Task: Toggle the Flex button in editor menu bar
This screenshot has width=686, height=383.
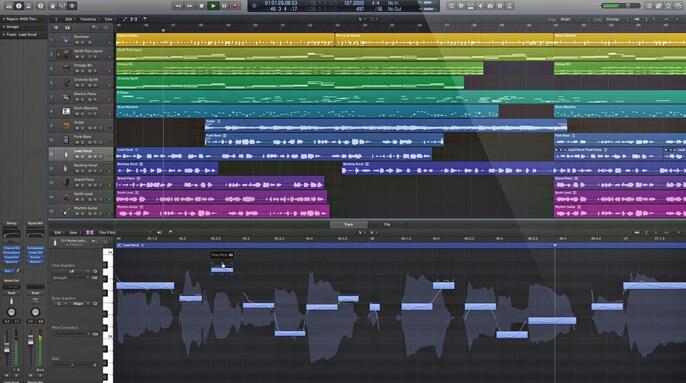Action: click(x=90, y=232)
